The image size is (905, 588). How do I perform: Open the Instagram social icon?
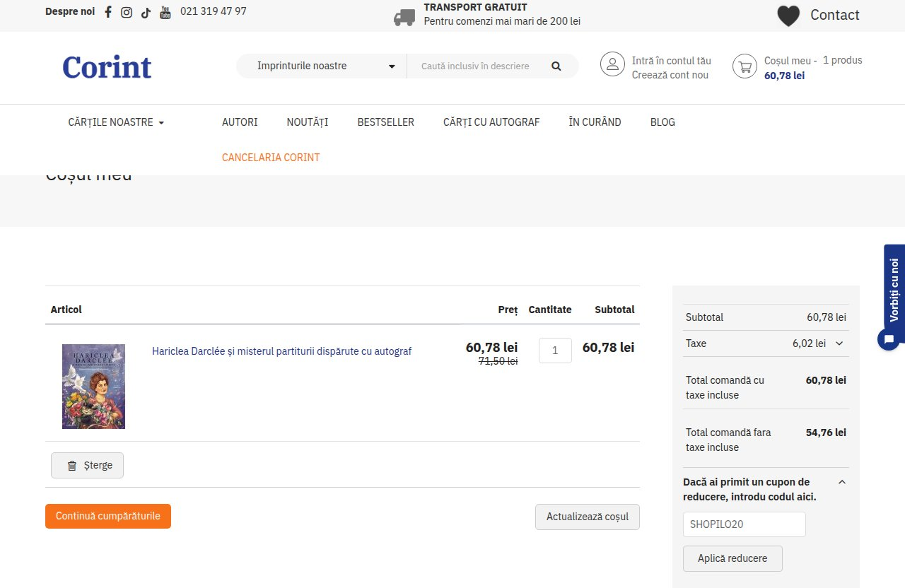click(127, 12)
